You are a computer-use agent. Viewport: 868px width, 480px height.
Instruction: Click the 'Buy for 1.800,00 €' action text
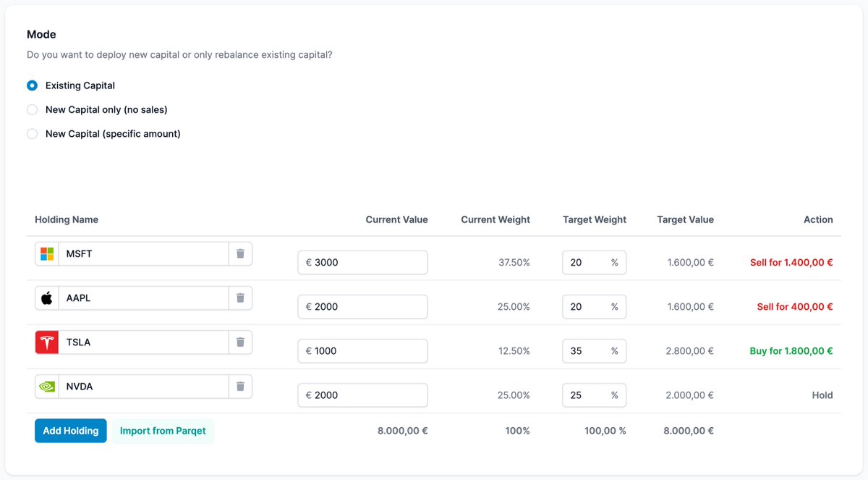point(791,351)
